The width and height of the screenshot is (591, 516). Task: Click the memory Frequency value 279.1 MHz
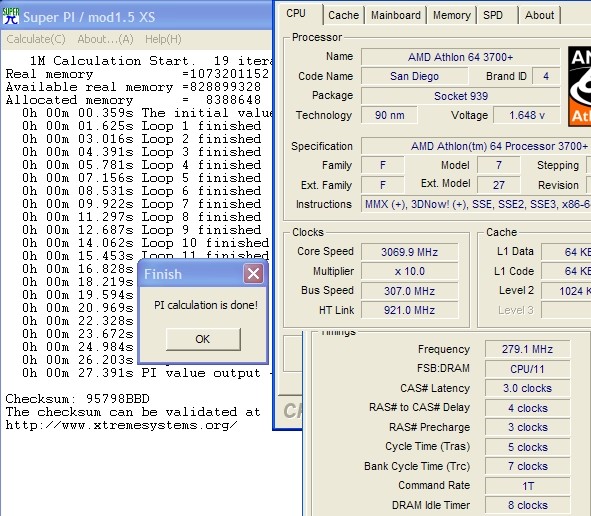(527, 349)
